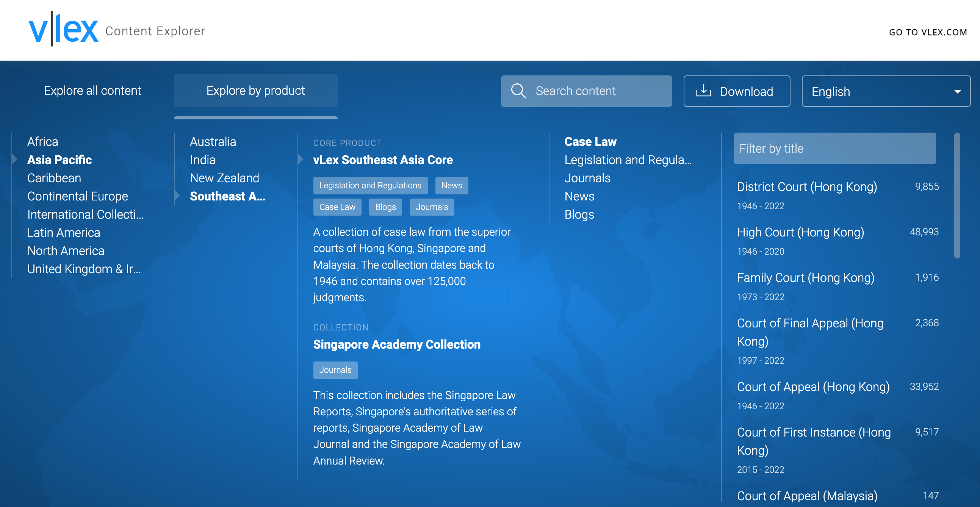The image size is (980, 507).
Task: Select Continental Europe region
Action: (78, 196)
